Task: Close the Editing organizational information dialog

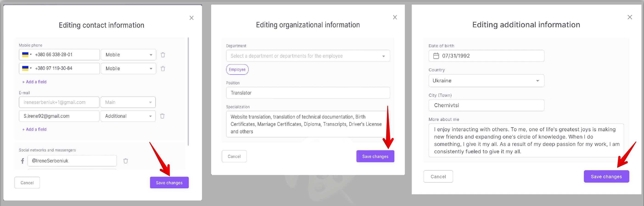Action: [x=395, y=17]
